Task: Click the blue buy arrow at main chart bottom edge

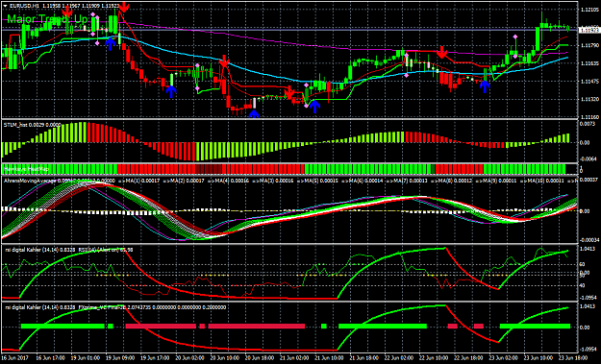Action: coord(254,113)
